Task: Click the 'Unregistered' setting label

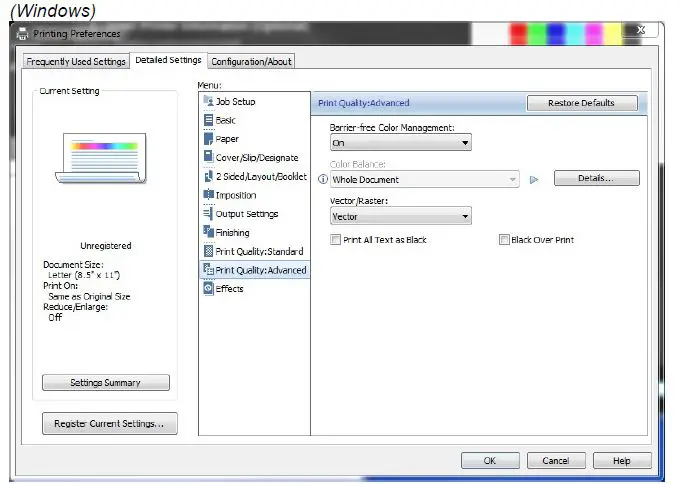Action: [106, 245]
